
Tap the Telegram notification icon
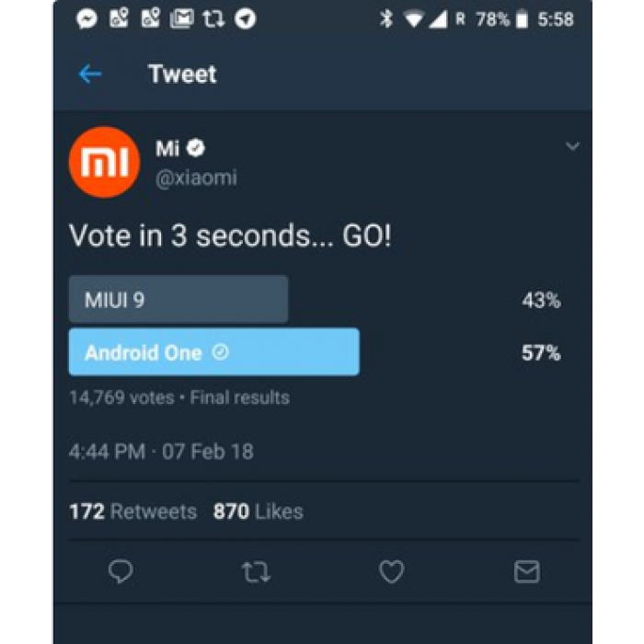[246, 18]
